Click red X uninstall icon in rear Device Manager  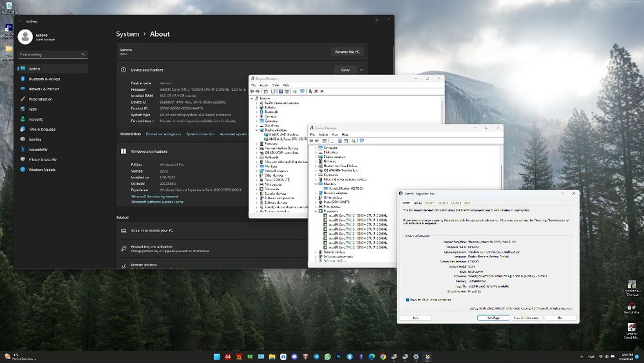tap(316, 92)
